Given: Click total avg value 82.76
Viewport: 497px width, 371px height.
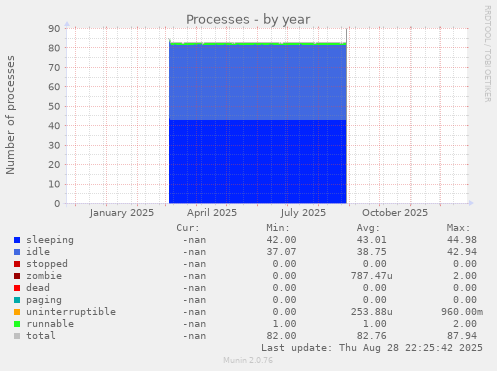Looking at the screenshot, I should pos(372,336).
